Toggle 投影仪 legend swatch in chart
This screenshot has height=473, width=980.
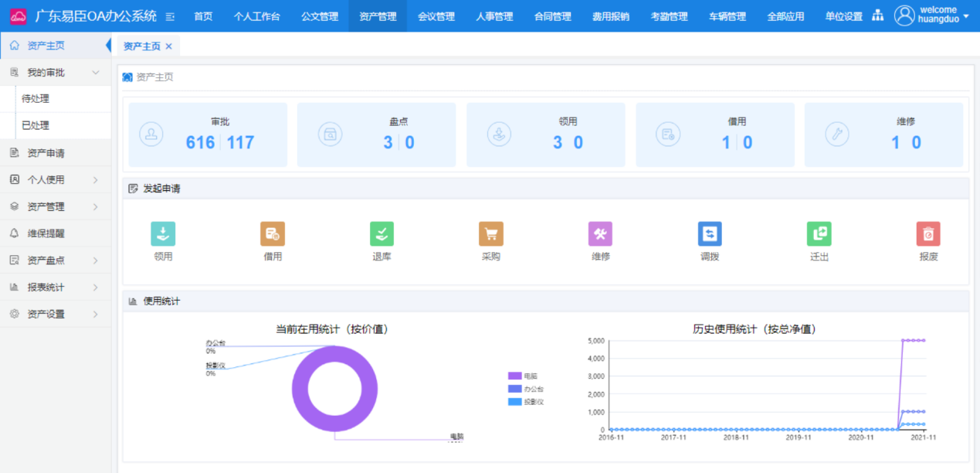514,402
